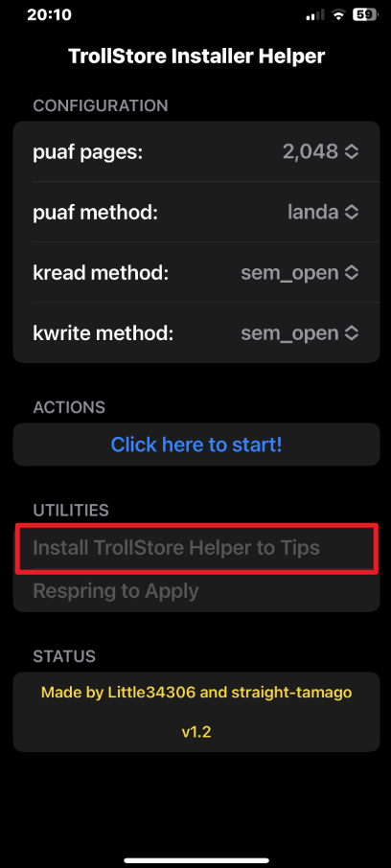Select the kread method row label
This screenshot has height=868, width=391.
[101, 272]
